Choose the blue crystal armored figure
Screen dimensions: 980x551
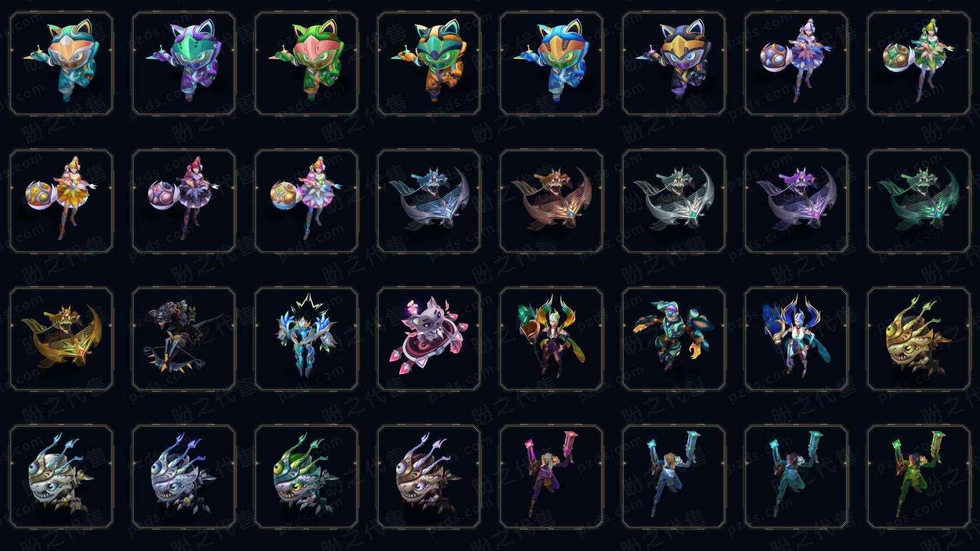(306, 339)
